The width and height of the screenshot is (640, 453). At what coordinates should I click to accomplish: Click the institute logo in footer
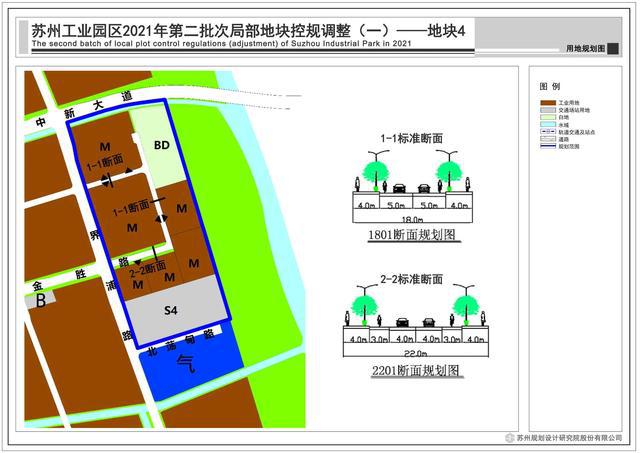[x=510, y=438]
